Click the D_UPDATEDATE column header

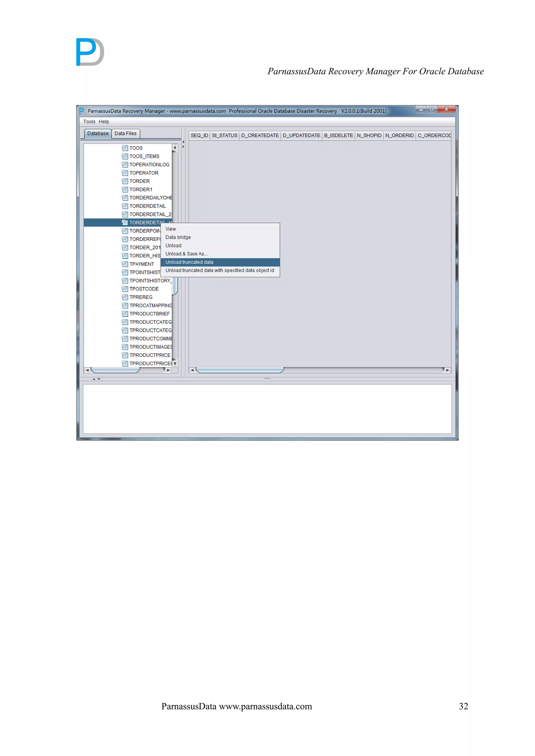301,135
